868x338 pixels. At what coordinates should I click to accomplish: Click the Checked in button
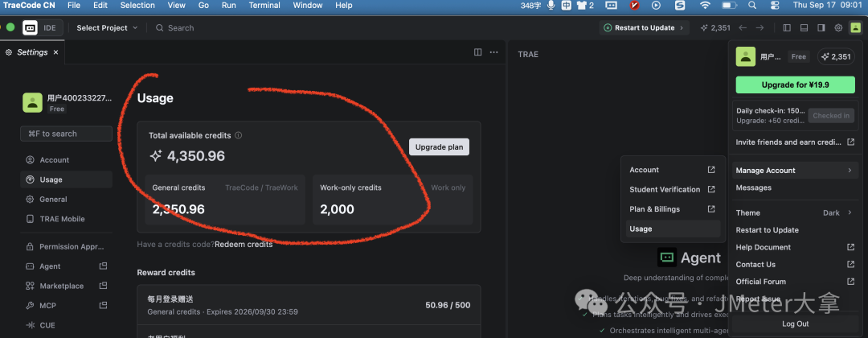tap(830, 116)
